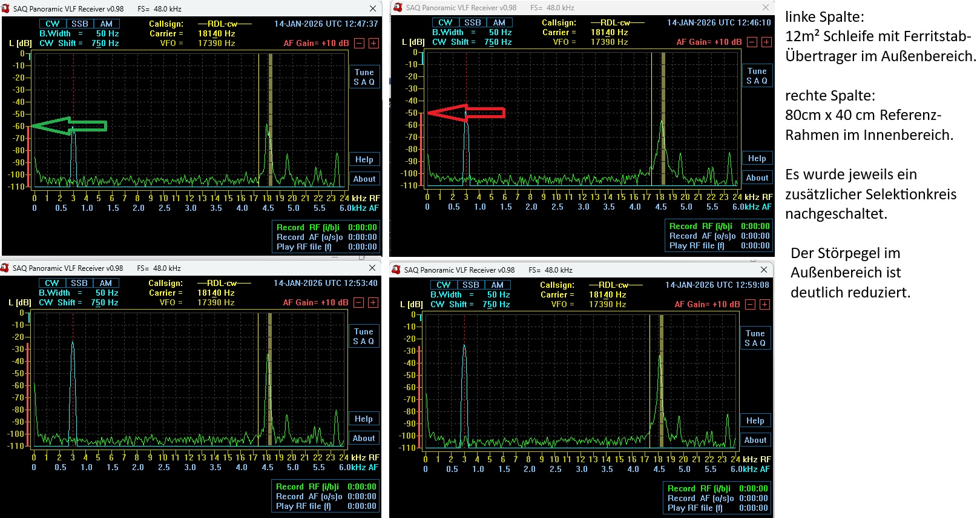Click the SAQ app icon in the 12:47:37 window title bar
This screenshot has width=980, height=518.
pos(6,8)
